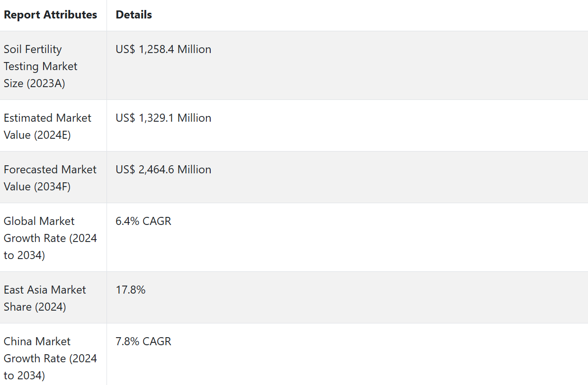This screenshot has height=385, width=588.
Task: Click the Details column header
Action: click(134, 15)
